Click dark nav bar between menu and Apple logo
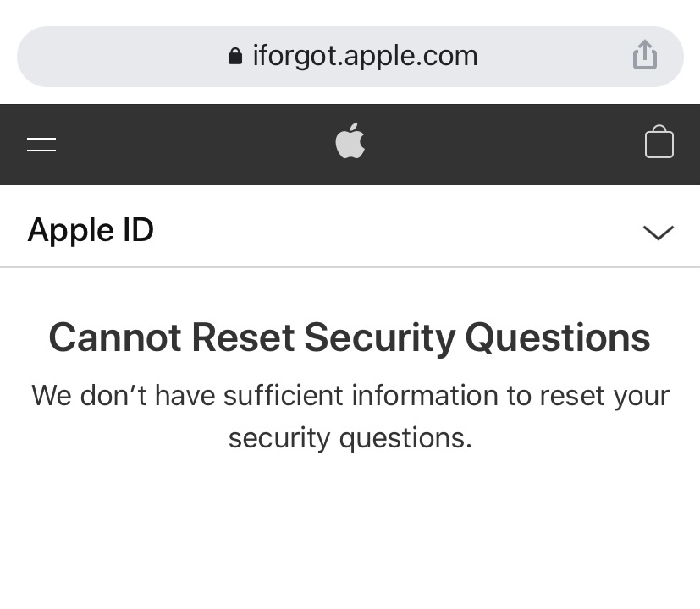The height and width of the screenshot is (609, 700). click(x=195, y=144)
